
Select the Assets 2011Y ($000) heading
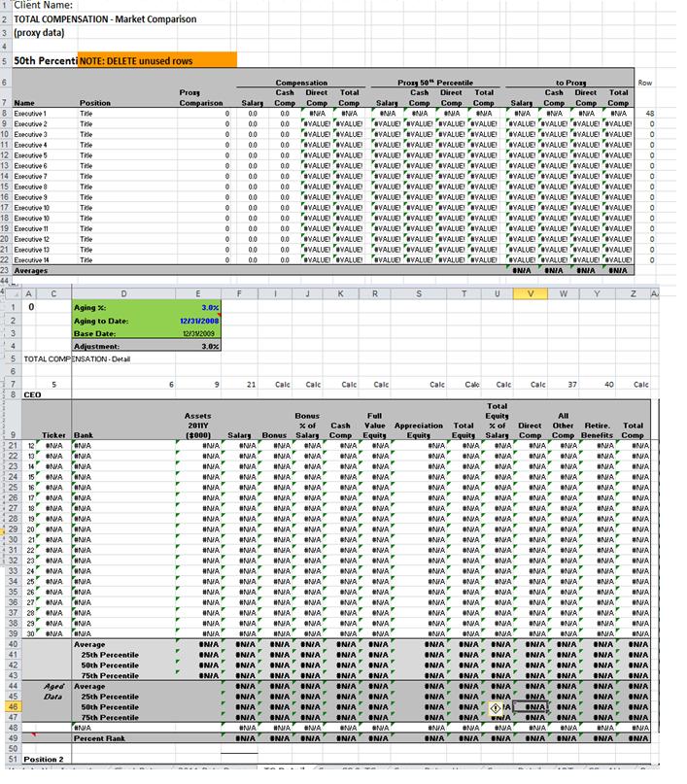coord(198,426)
